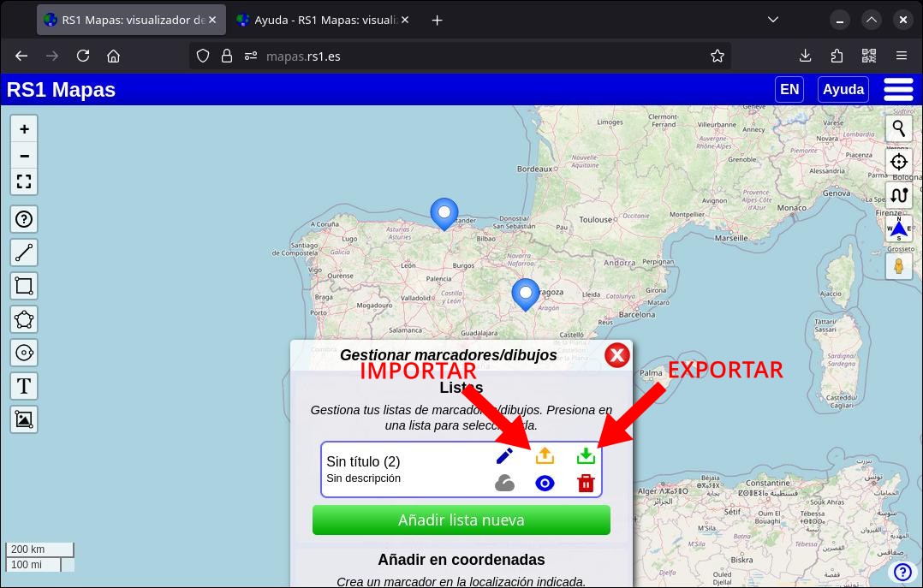Select the text annotation tool
This screenshot has height=588, width=923.
[24, 386]
